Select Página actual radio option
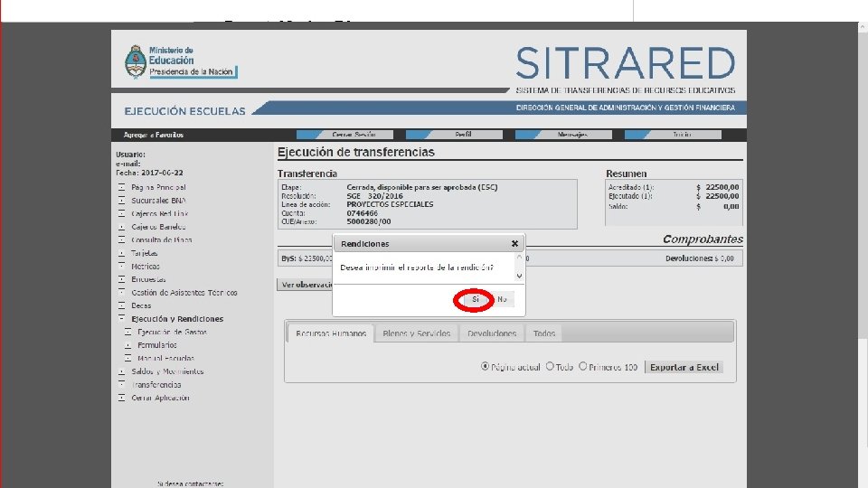This screenshot has height=488, width=868. point(485,366)
